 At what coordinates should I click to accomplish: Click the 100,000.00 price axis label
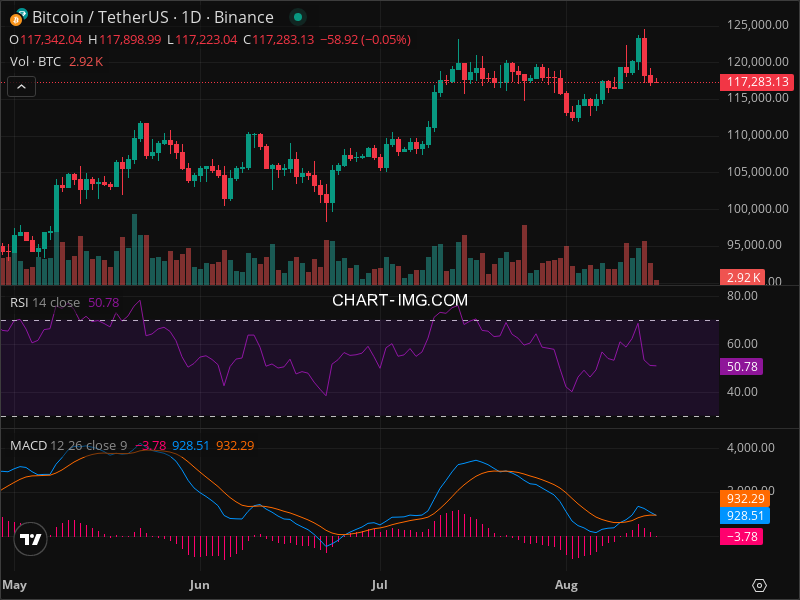coord(758,208)
